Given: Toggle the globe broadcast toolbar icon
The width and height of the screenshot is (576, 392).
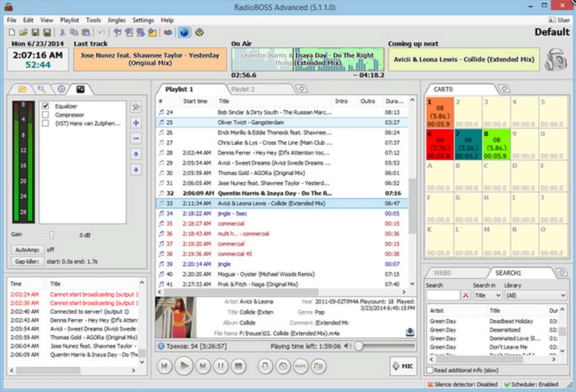Looking at the screenshot, I should [184, 32].
